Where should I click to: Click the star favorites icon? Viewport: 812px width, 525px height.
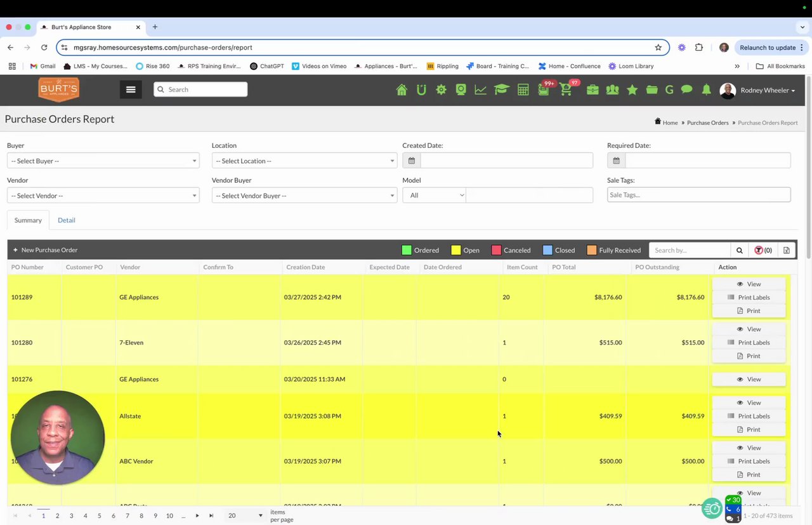(x=632, y=90)
